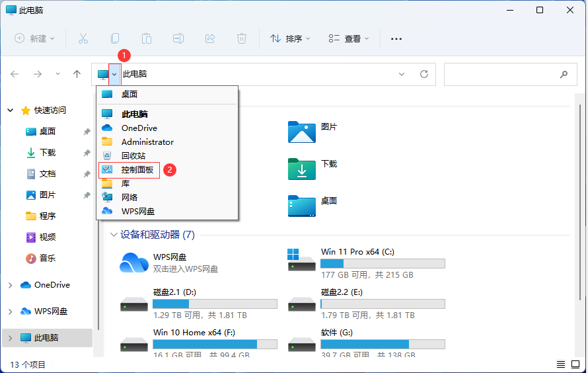Click the search magnifier icon
This screenshot has height=373, width=588.
pos(564,74)
